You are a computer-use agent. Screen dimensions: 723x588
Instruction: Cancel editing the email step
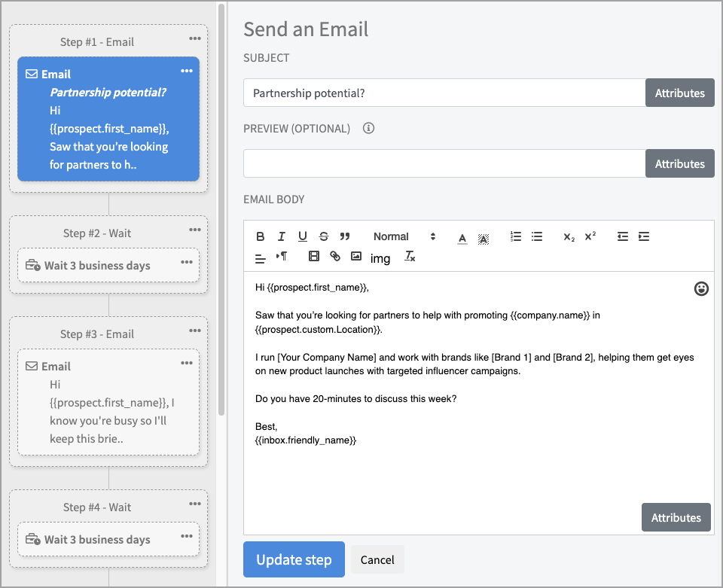377,559
